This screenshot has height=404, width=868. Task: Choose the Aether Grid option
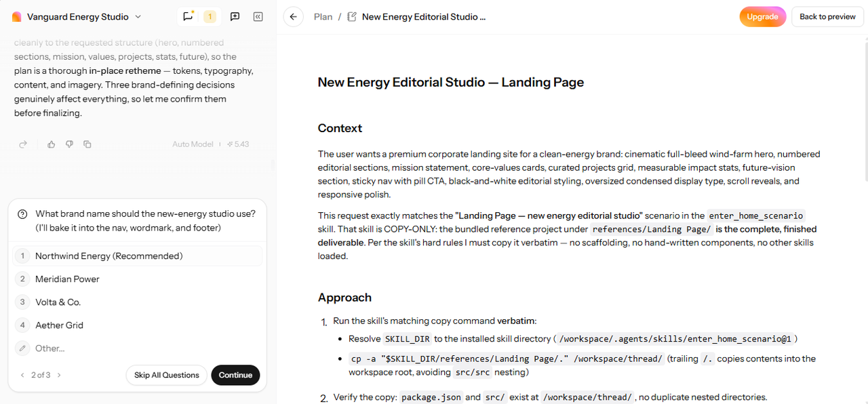point(138,325)
